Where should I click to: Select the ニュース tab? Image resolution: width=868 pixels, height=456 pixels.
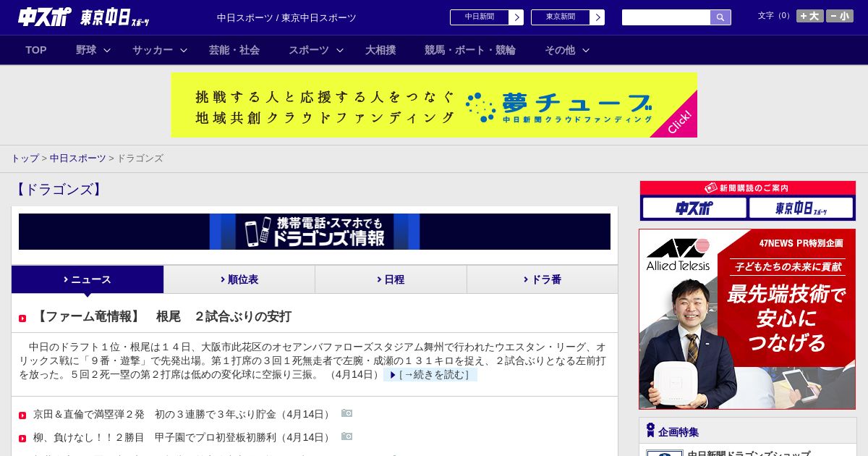[88, 279]
